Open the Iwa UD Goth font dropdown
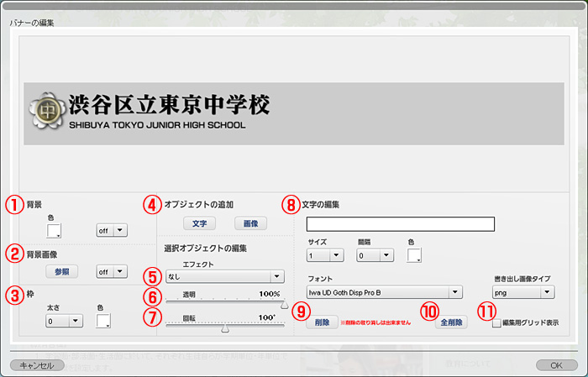This screenshot has width=588, height=377. click(384, 292)
